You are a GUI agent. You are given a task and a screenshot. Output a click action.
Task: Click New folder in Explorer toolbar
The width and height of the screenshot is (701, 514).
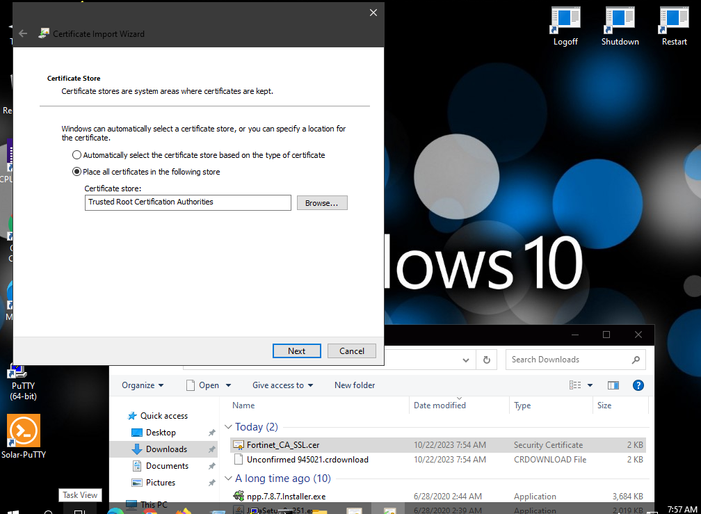point(355,385)
